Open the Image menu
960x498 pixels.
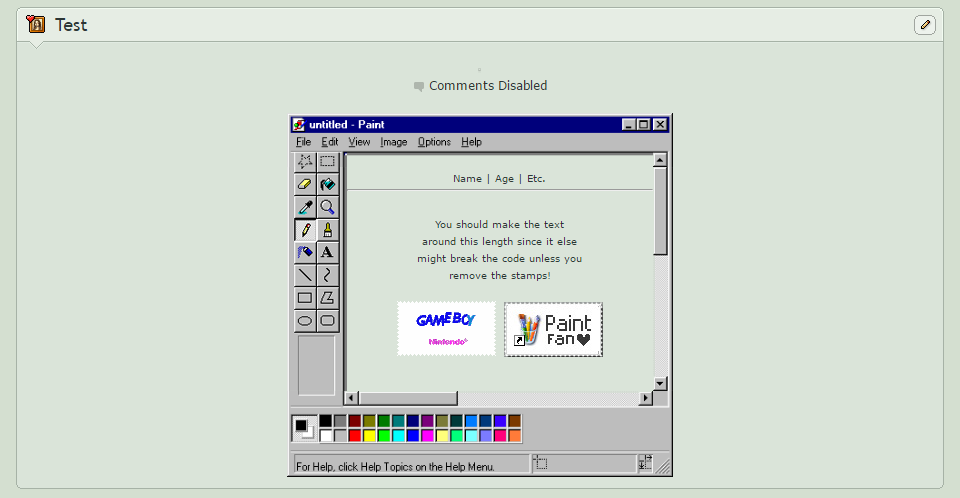(393, 142)
